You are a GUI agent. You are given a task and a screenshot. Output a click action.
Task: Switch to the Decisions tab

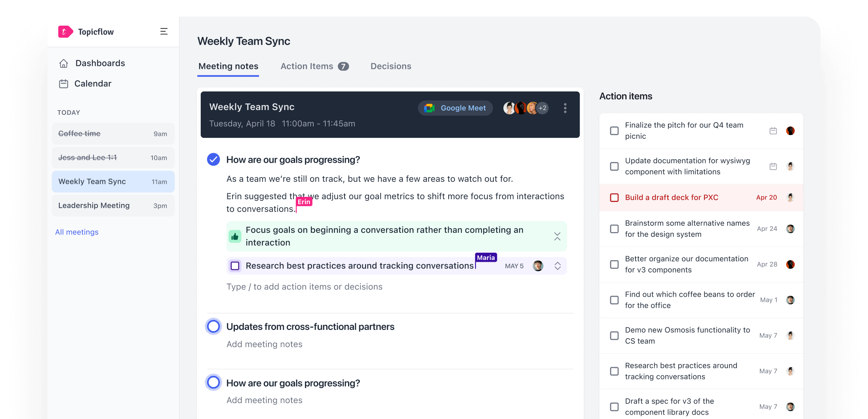coord(391,67)
